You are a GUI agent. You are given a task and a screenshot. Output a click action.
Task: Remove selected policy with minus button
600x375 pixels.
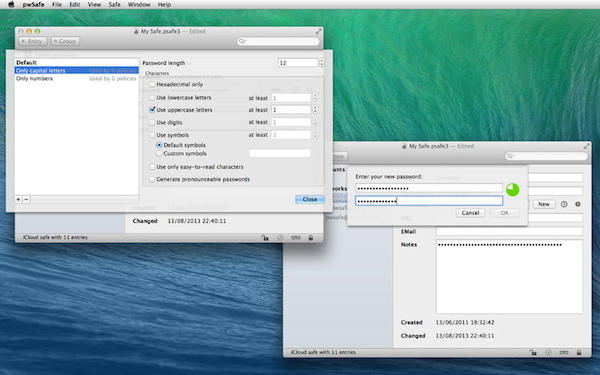[x=26, y=199]
